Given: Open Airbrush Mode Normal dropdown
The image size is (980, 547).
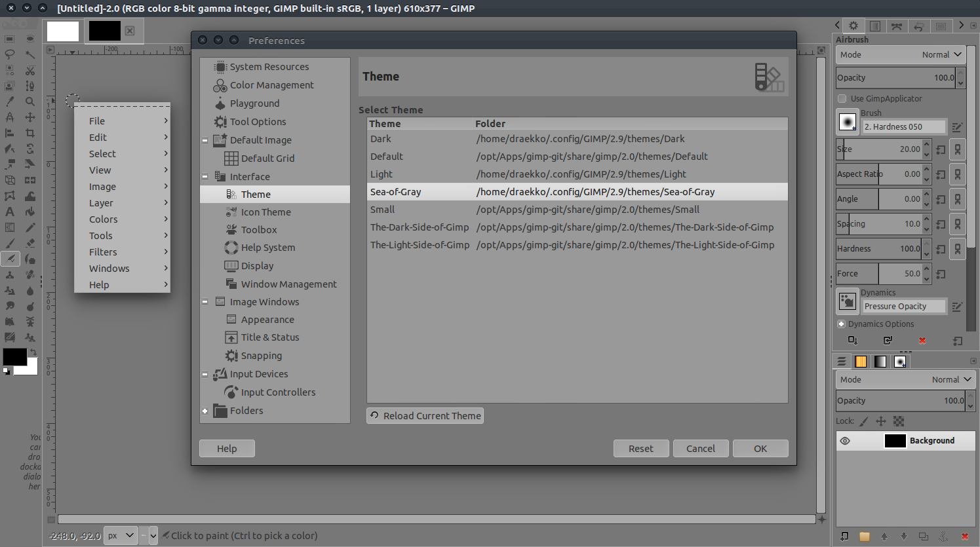Looking at the screenshot, I should pos(901,55).
